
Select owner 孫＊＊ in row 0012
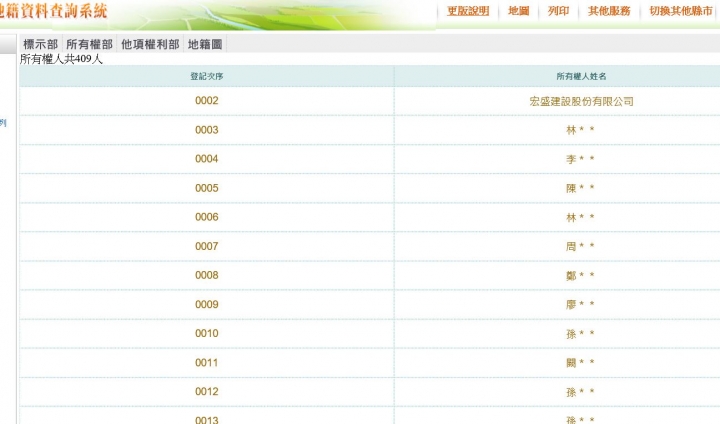tap(580, 391)
